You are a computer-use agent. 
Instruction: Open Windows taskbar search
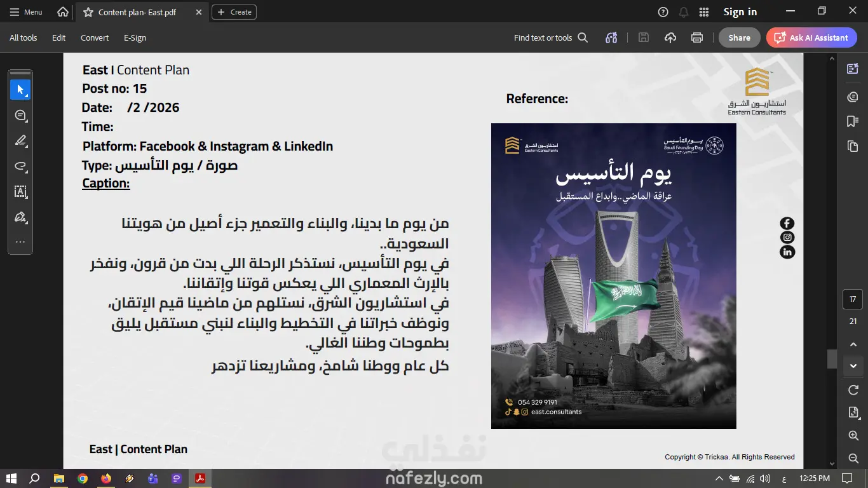coord(35,478)
